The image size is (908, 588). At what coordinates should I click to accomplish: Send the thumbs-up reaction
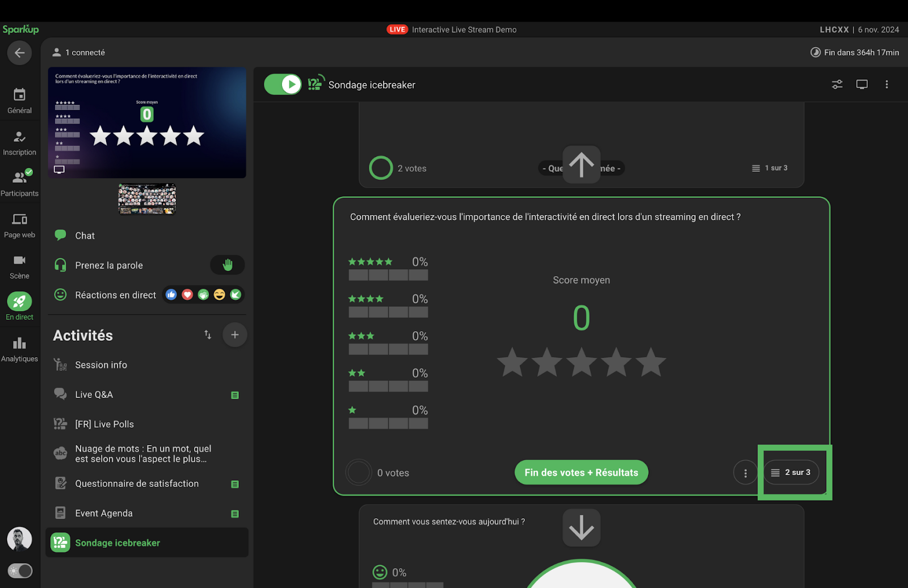(171, 295)
